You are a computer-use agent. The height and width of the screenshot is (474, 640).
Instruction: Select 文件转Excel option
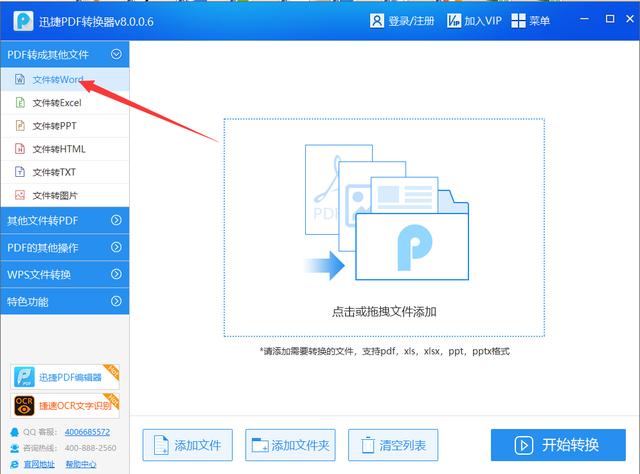coord(65,102)
